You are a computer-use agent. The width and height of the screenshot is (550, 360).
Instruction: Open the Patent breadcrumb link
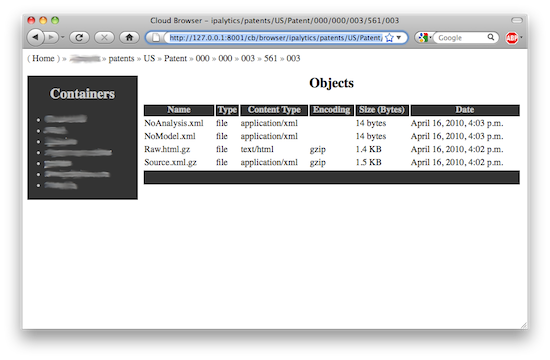coord(175,58)
